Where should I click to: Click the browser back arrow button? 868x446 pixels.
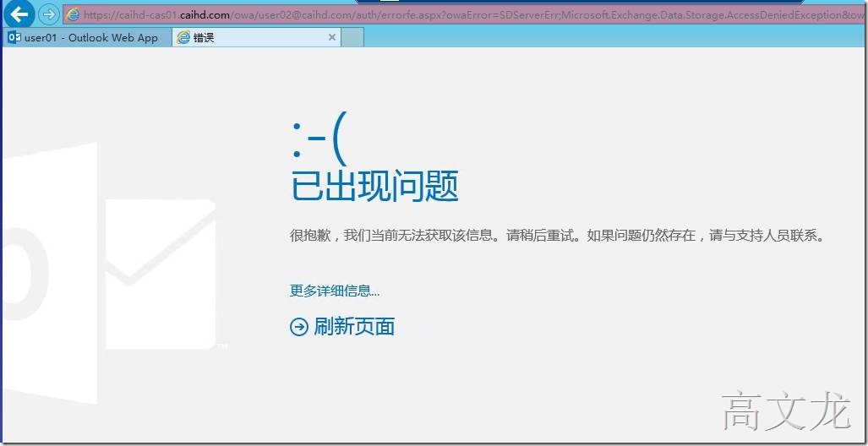[18, 14]
